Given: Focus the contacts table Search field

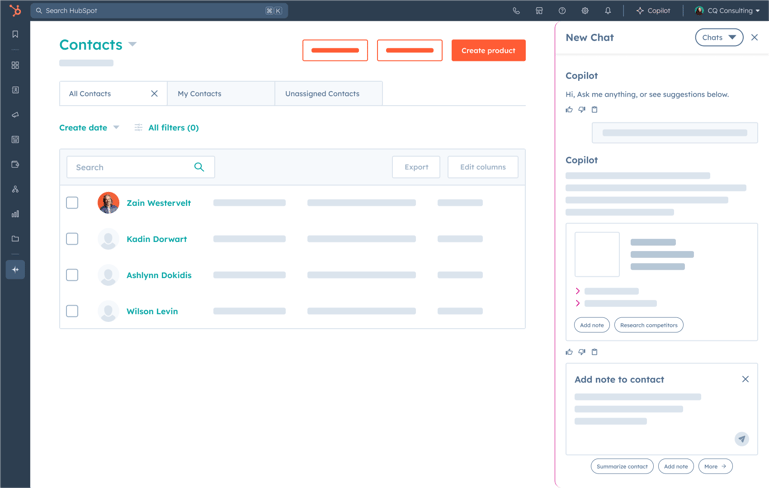Looking at the screenshot, I should pos(140,167).
